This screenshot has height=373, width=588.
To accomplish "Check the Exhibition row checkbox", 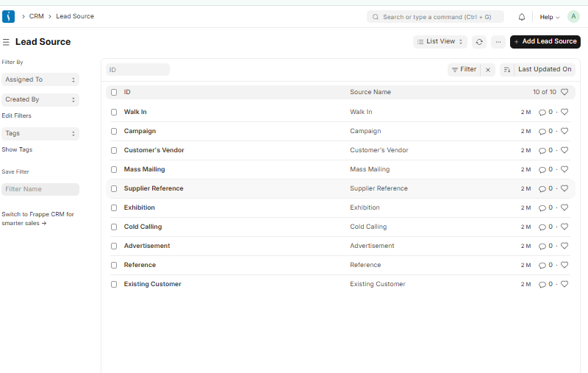I will 114,208.
